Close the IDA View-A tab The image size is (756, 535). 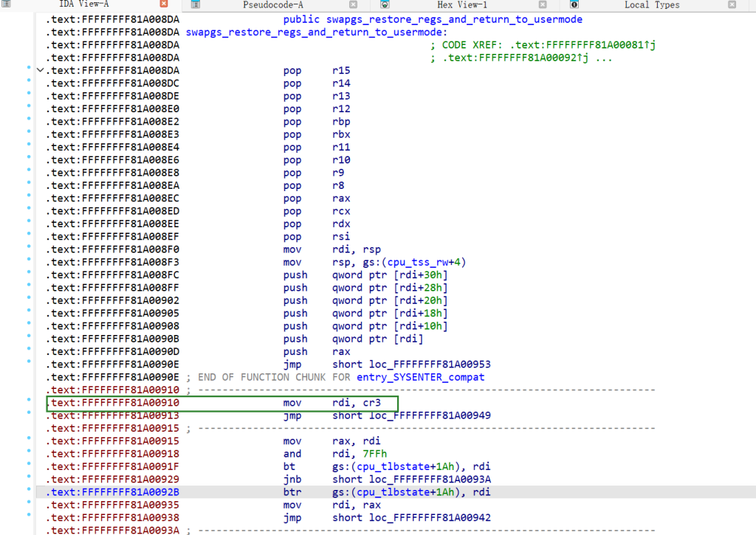coord(164,4)
